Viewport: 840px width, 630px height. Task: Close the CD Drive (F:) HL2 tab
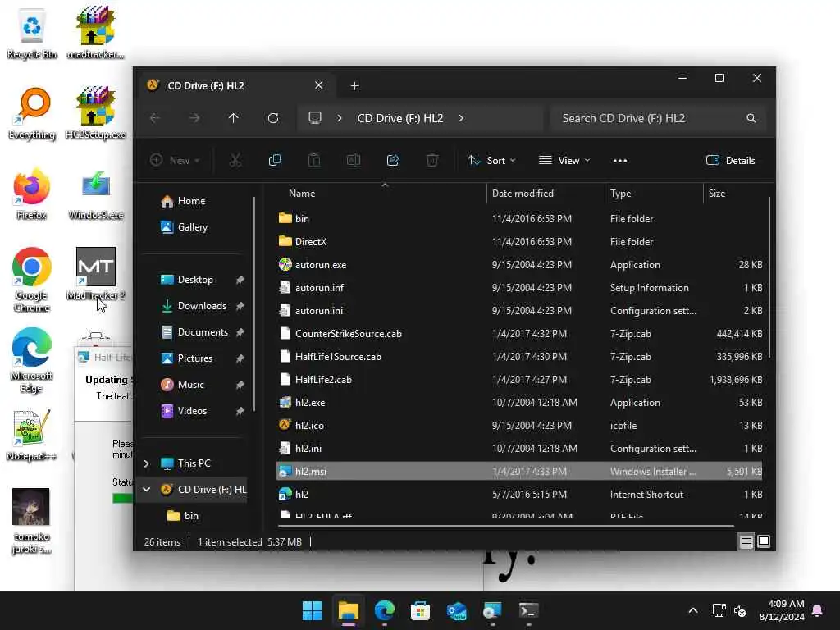coord(319,85)
